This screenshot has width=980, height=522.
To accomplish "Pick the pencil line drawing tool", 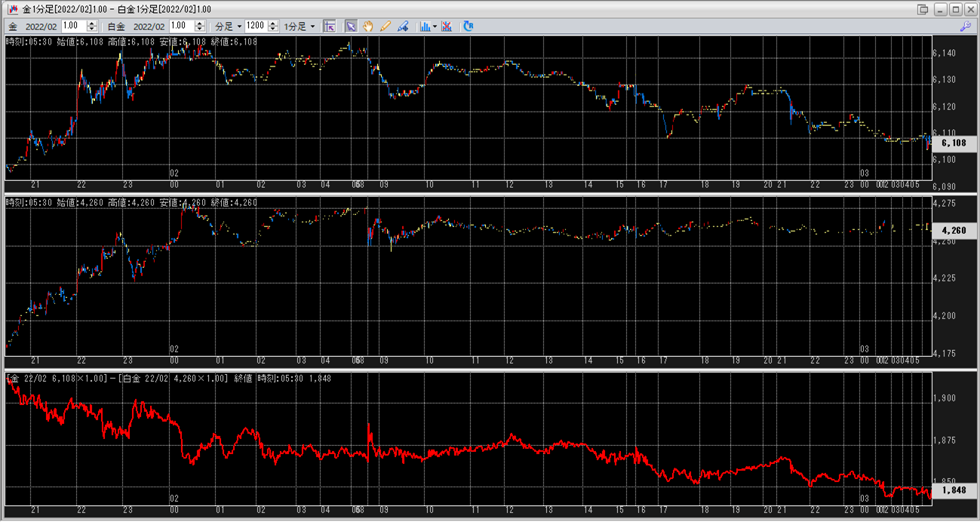I will pos(386,26).
